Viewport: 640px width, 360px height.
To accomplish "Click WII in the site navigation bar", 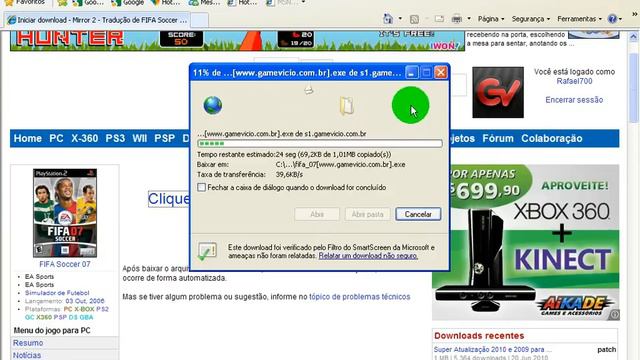I will (140, 138).
